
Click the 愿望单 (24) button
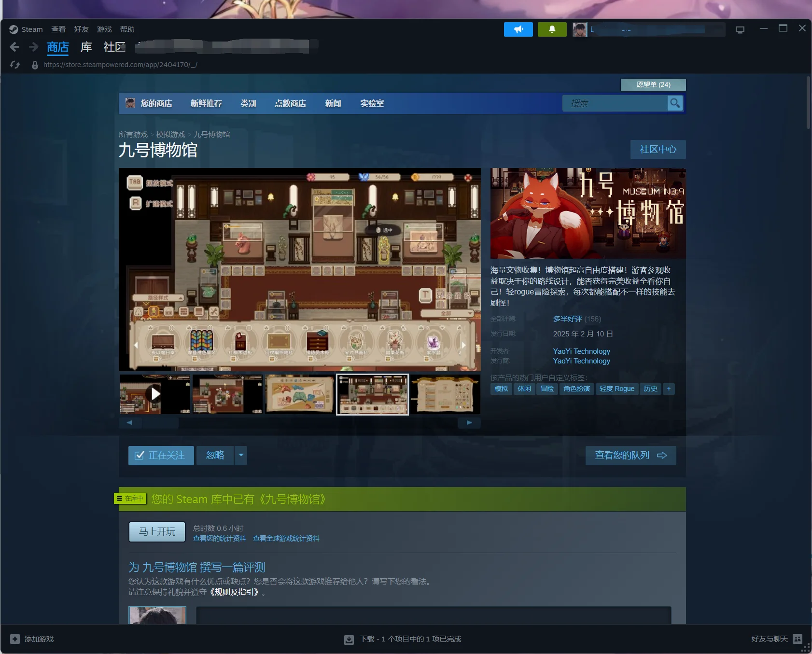point(653,84)
